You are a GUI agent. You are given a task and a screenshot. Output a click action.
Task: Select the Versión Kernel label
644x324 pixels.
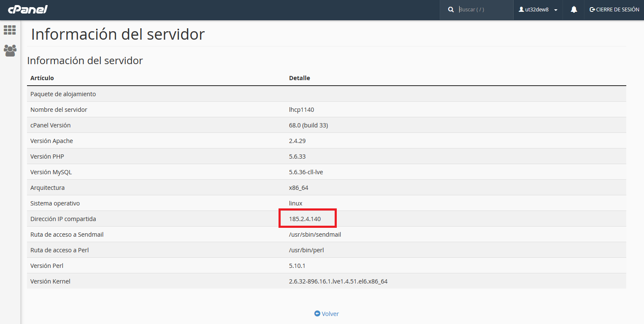(x=50, y=281)
